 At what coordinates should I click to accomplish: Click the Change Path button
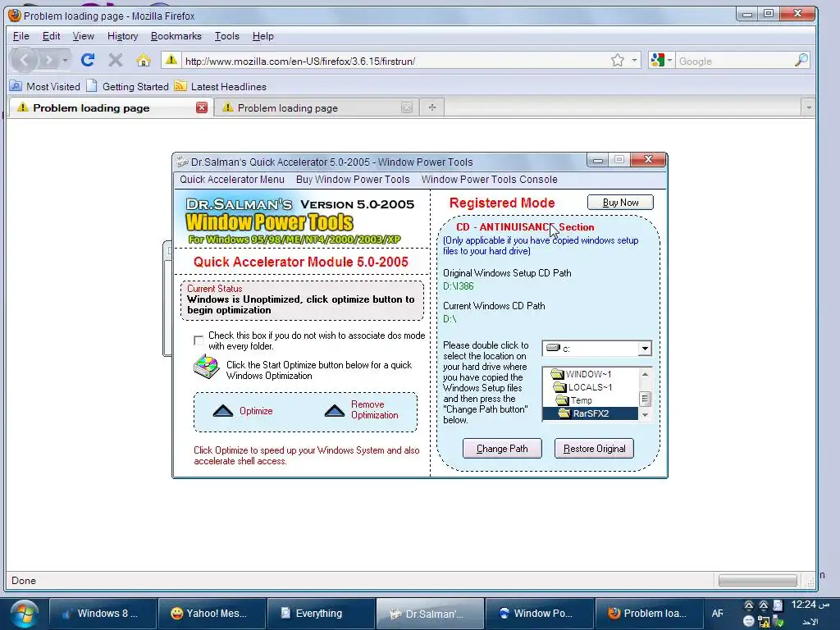pos(502,449)
